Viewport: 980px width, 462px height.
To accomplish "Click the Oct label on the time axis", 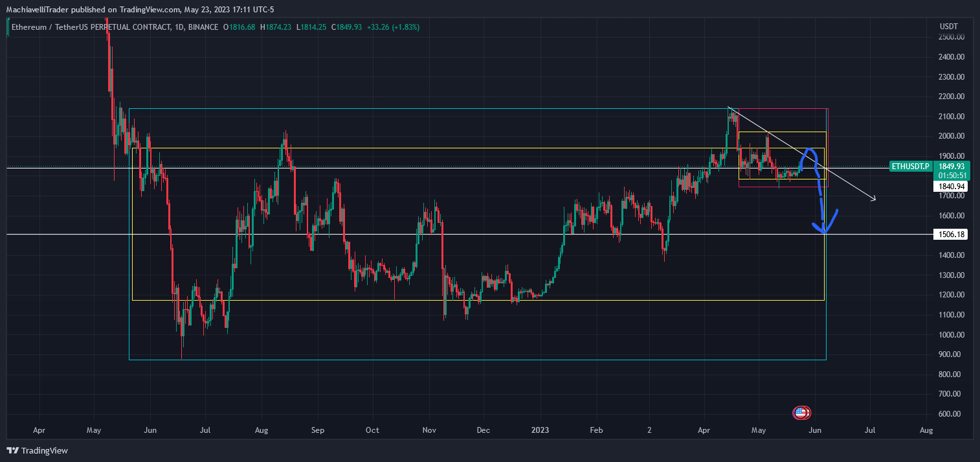I will 372,430.
